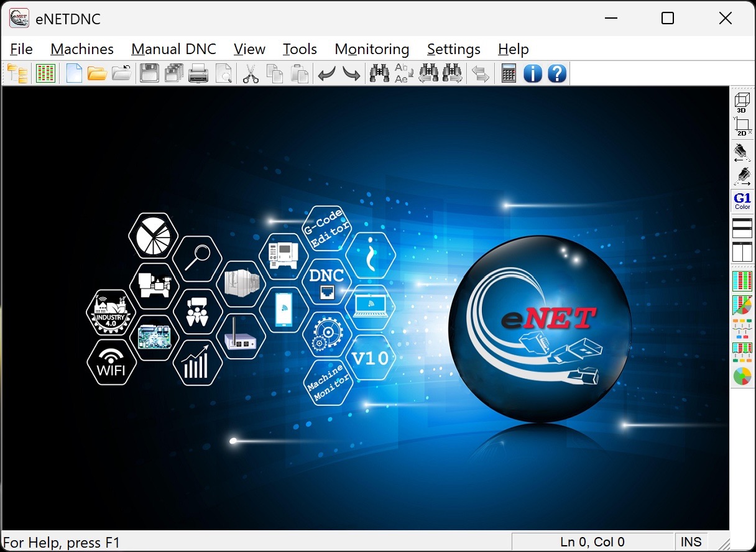This screenshot has width=756, height=552.
Task: Cut selection using the scissors icon
Action: [x=250, y=73]
